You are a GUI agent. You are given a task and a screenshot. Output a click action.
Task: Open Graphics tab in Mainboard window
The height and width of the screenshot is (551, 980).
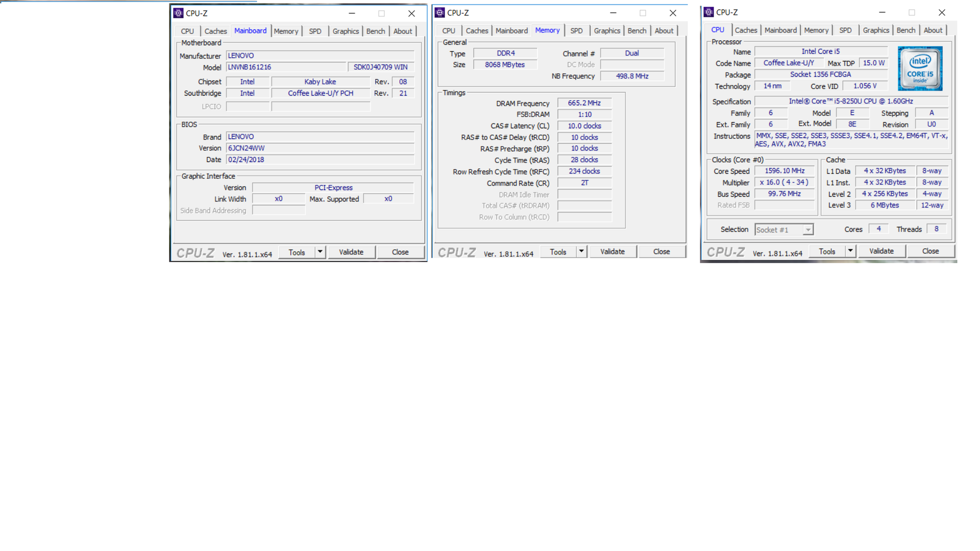pyautogui.click(x=346, y=31)
